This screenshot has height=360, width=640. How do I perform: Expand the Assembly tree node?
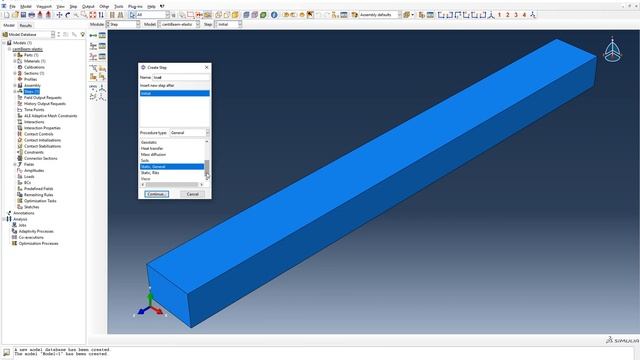[x=15, y=86]
